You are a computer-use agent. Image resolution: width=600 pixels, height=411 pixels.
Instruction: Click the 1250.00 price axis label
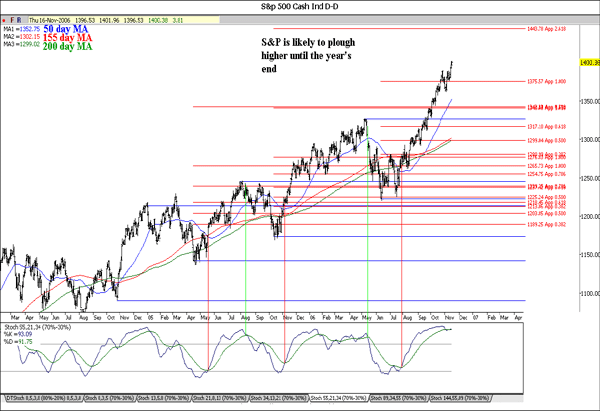(x=591, y=178)
